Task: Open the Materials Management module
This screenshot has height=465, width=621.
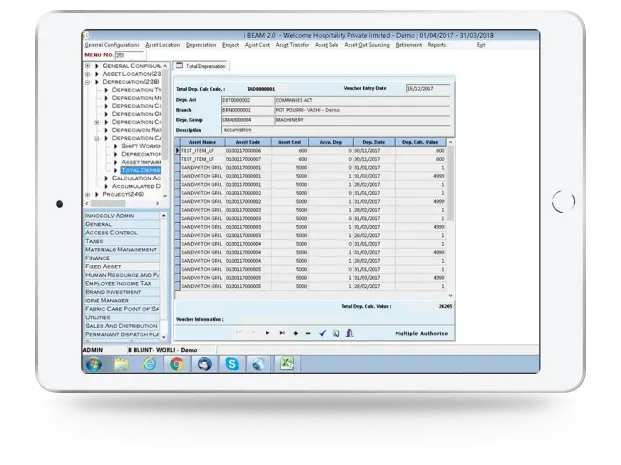Action: pos(122,250)
